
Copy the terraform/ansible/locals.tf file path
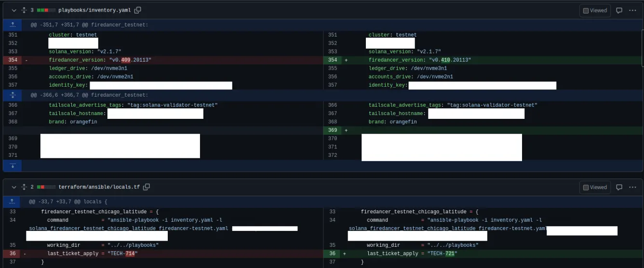tap(147, 187)
